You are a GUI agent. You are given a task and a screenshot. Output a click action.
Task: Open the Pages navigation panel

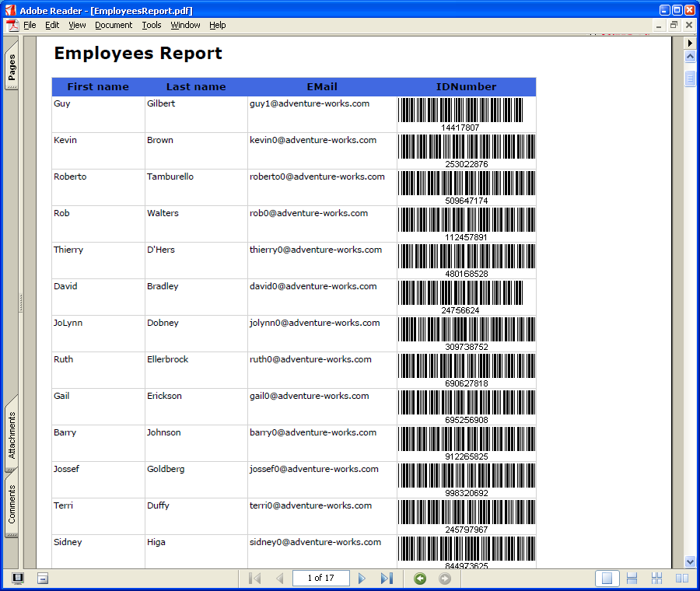pos(12,69)
